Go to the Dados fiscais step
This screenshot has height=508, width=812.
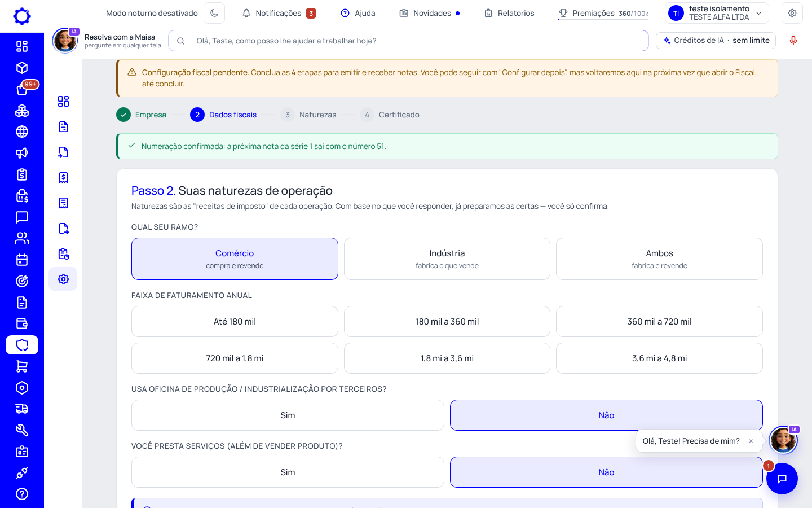(x=223, y=115)
